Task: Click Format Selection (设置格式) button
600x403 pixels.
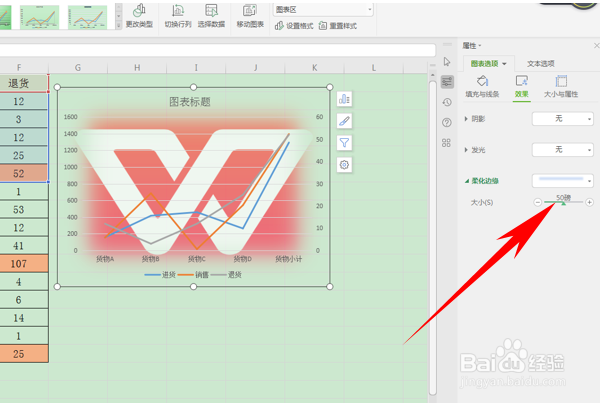Action: tap(294, 26)
